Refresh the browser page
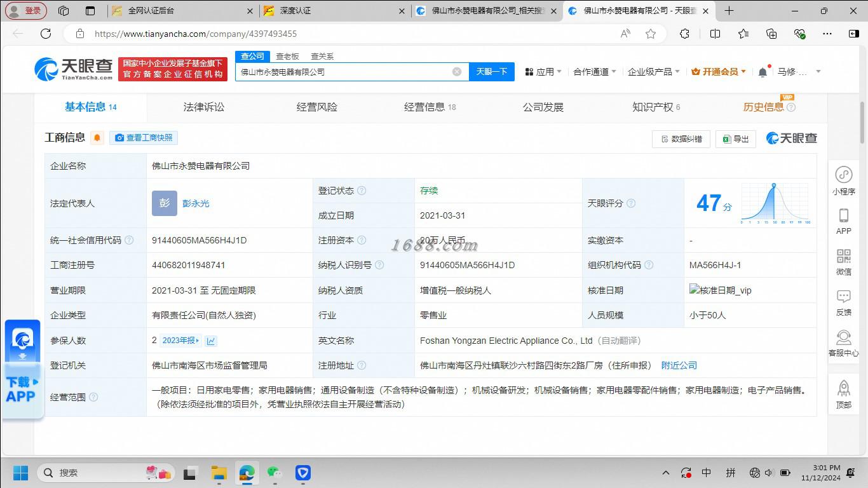Viewport: 868px width, 488px height. click(x=46, y=34)
